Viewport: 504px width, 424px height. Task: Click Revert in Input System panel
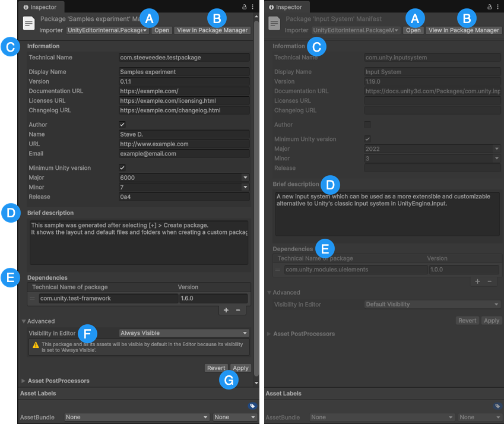(467, 321)
